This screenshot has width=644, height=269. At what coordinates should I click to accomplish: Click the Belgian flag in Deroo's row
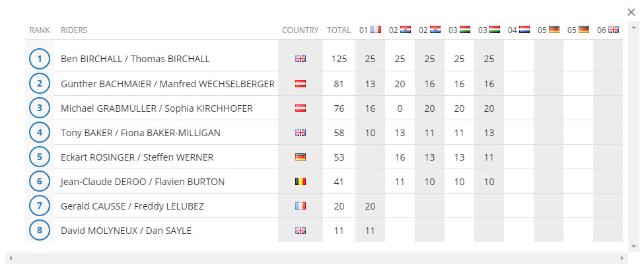(301, 182)
